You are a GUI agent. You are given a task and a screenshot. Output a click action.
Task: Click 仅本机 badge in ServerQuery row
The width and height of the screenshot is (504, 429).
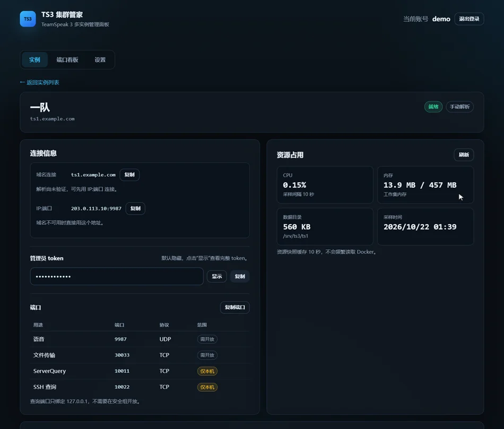[x=207, y=371]
